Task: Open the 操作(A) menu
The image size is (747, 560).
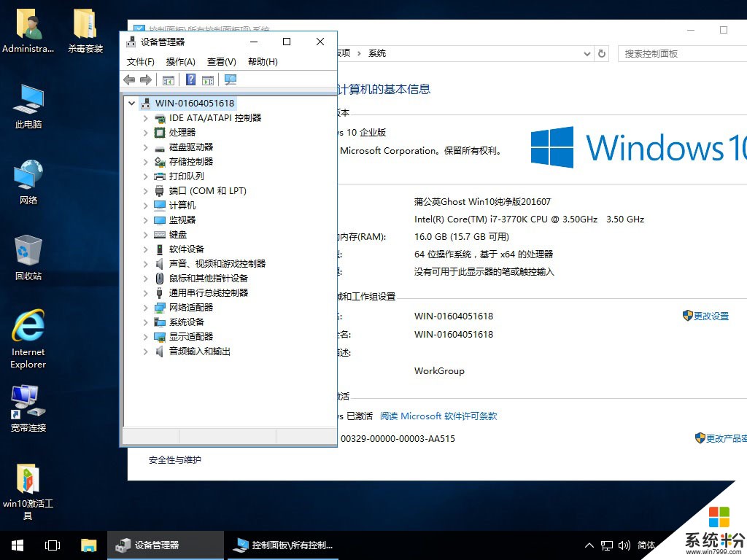Action: pyautogui.click(x=181, y=62)
